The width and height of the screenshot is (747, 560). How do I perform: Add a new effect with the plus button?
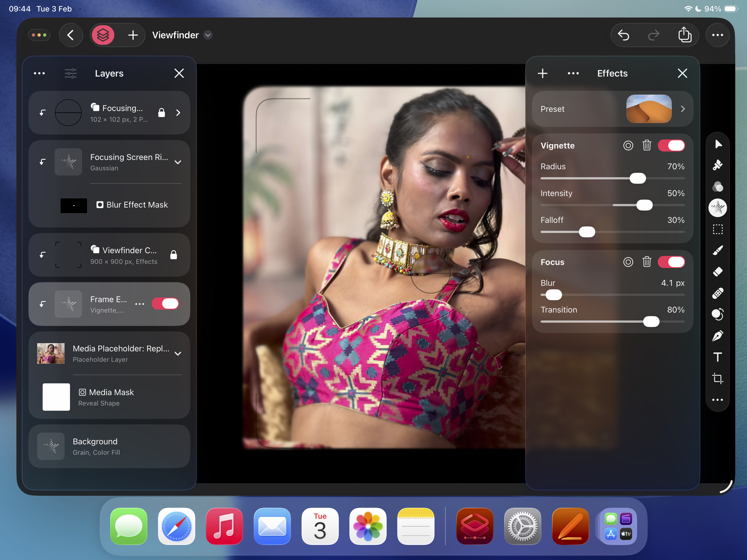542,73
